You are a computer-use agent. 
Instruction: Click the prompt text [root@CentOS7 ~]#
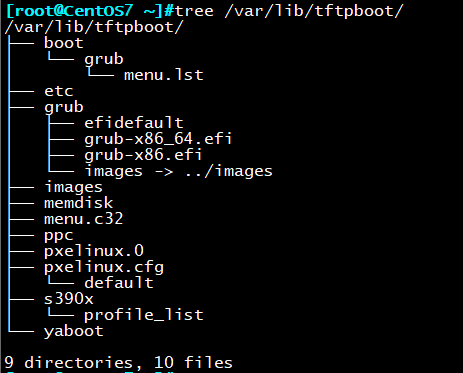[89, 11]
